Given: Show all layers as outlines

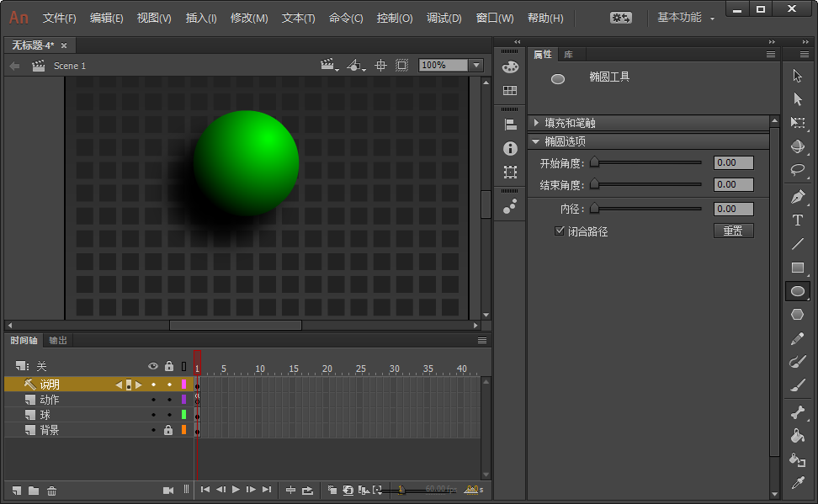Looking at the screenshot, I should pyautogui.click(x=183, y=366).
